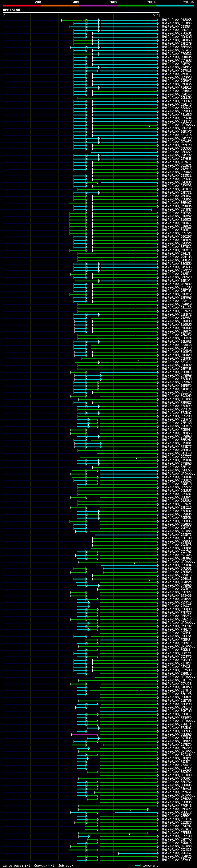Choose hit UniRef100_B7SBA9
Screen dimensions: 197x868
[177, 375]
